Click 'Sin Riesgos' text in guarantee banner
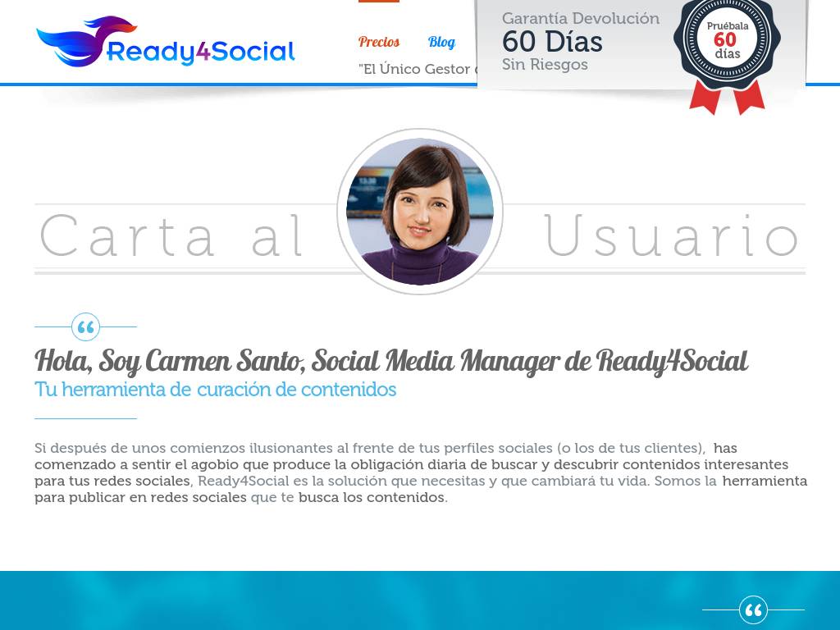 [545, 64]
